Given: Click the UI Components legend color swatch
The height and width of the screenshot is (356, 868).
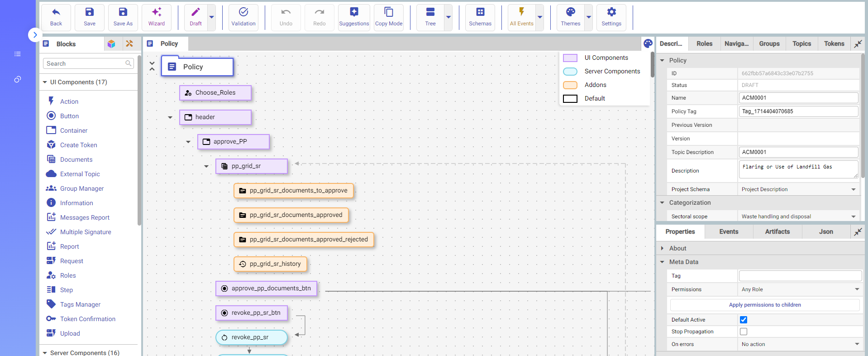Looking at the screenshot, I should tap(570, 58).
